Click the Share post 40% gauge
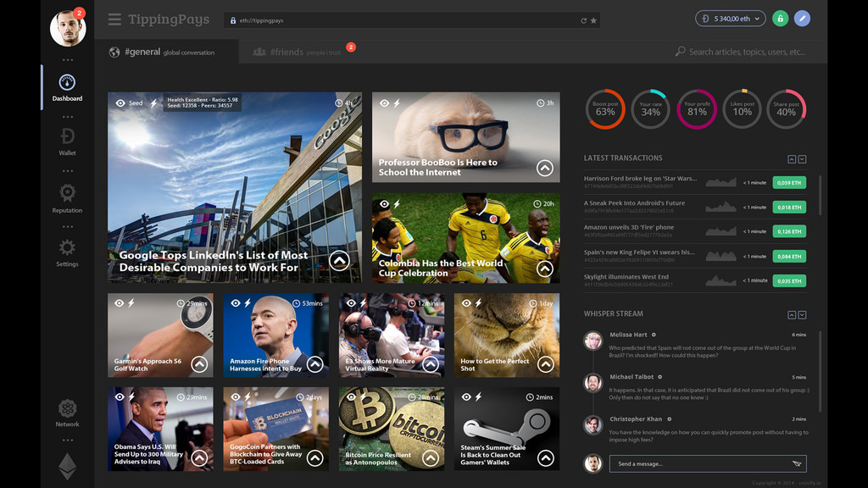Viewport: 868px width, 488px height. [786, 109]
